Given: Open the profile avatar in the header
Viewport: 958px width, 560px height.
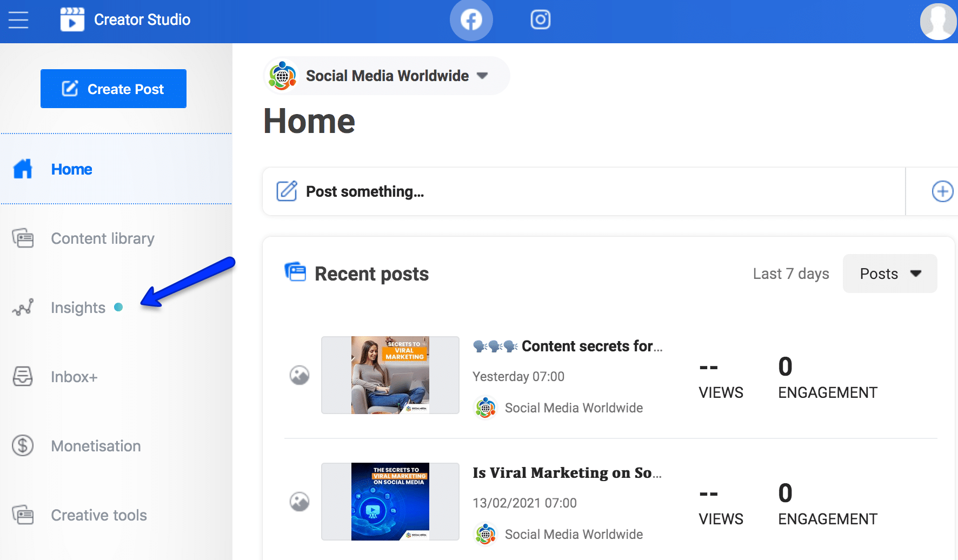Looking at the screenshot, I should [938, 22].
